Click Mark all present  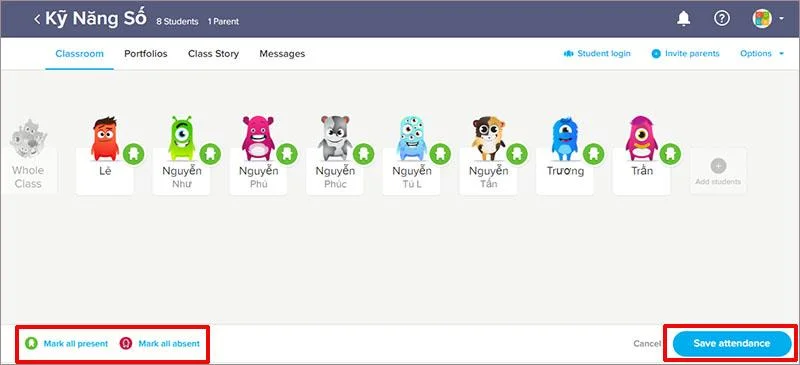click(x=76, y=344)
